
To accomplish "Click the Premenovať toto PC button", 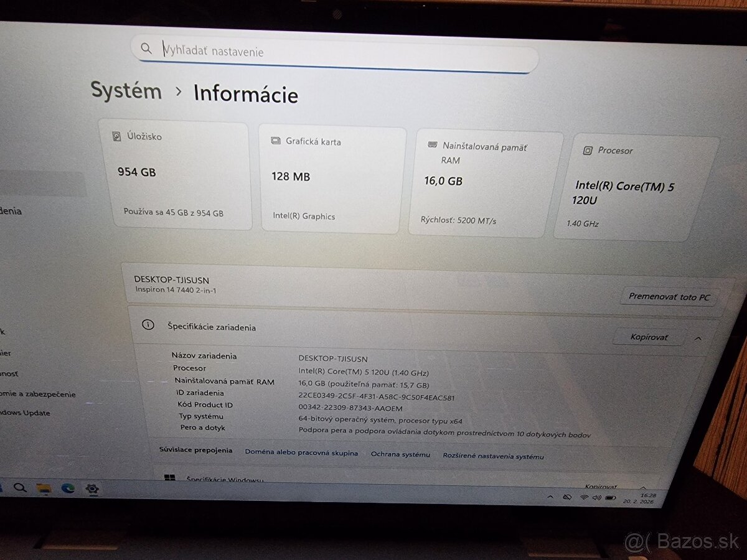I will 669,297.
